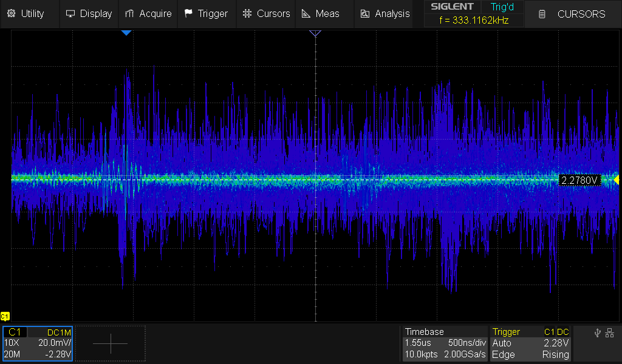Open the Analysis menu

(385, 13)
